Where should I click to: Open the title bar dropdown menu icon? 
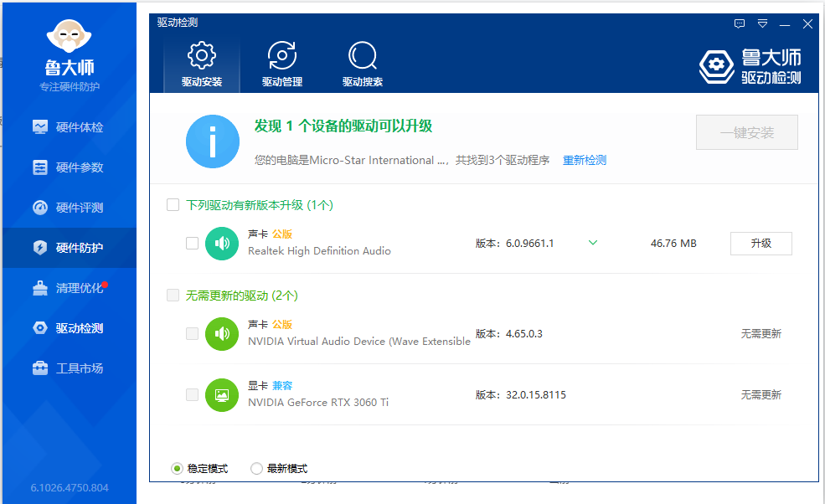click(762, 23)
